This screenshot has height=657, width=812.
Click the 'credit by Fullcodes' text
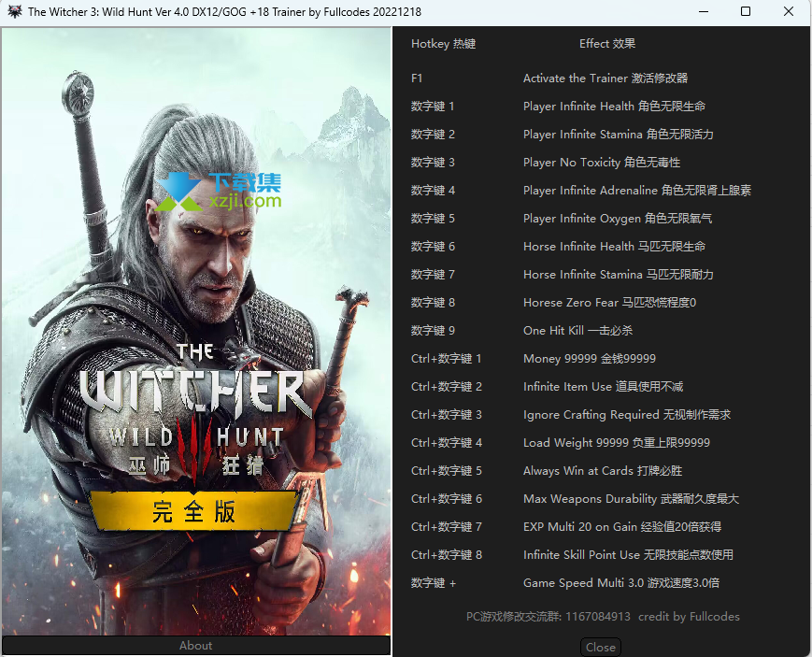[689, 617]
